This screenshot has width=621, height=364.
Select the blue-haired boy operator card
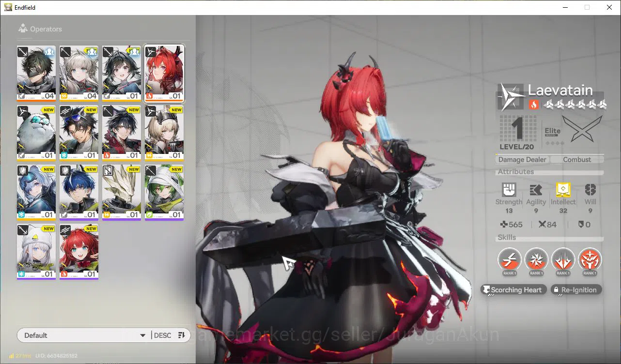point(78,193)
